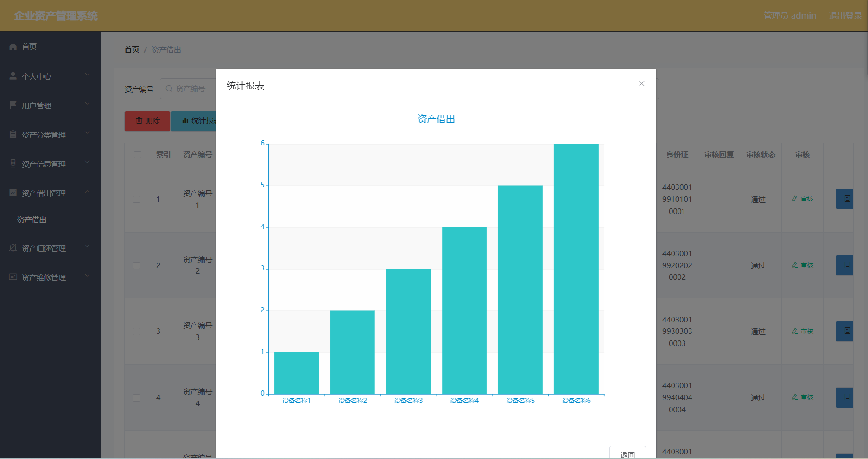Click the blue detail icon in row 1
Screen dimensions: 868x459
(847, 199)
